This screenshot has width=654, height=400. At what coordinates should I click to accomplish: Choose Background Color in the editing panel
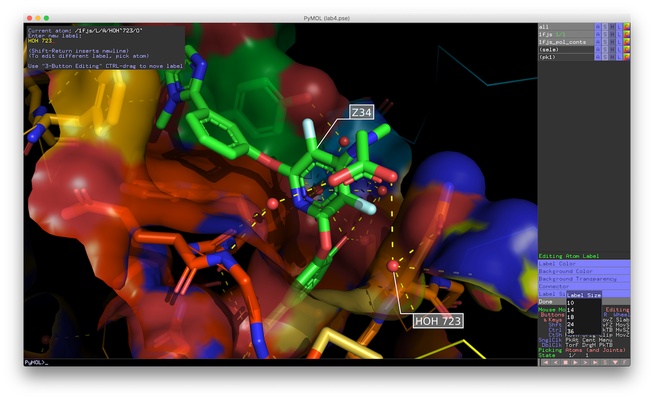click(584, 271)
